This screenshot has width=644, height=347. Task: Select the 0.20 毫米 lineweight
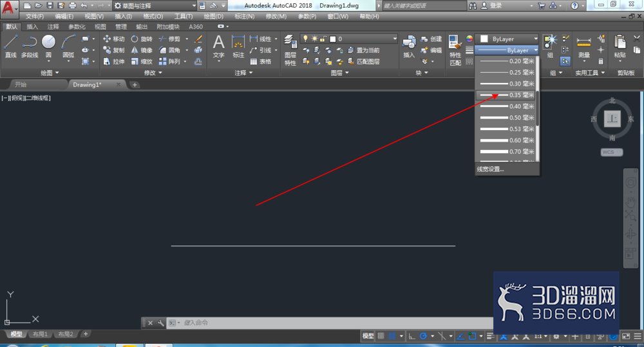pyautogui.click(x=506, y=61)
